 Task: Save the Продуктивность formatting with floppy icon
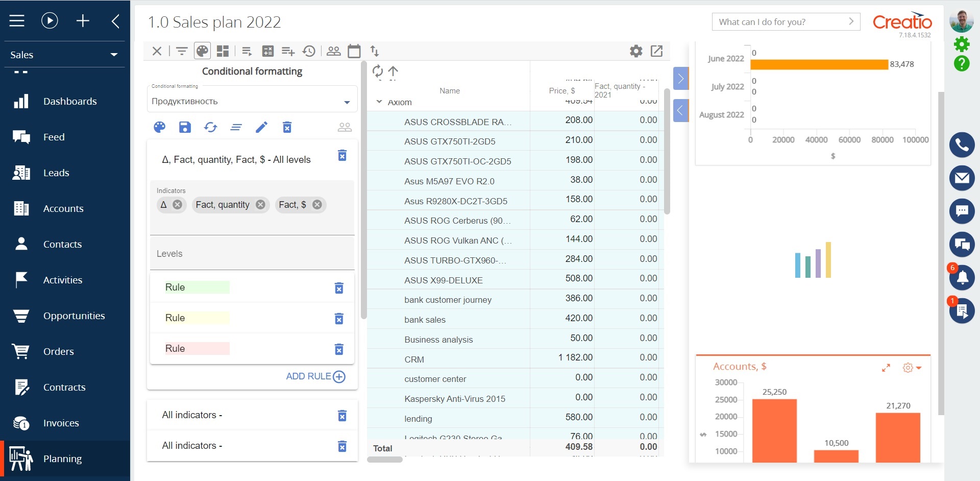185,127
